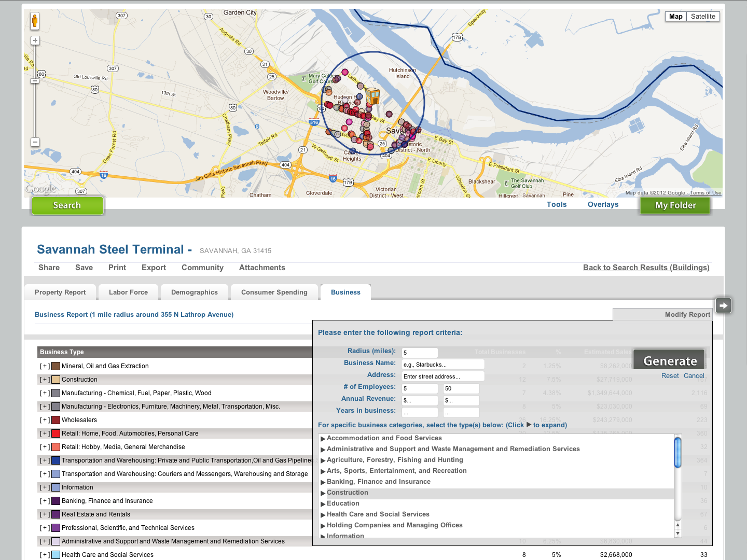
Task: Click the Generate button
Action: pyautogui.click(x=669, y=360)
